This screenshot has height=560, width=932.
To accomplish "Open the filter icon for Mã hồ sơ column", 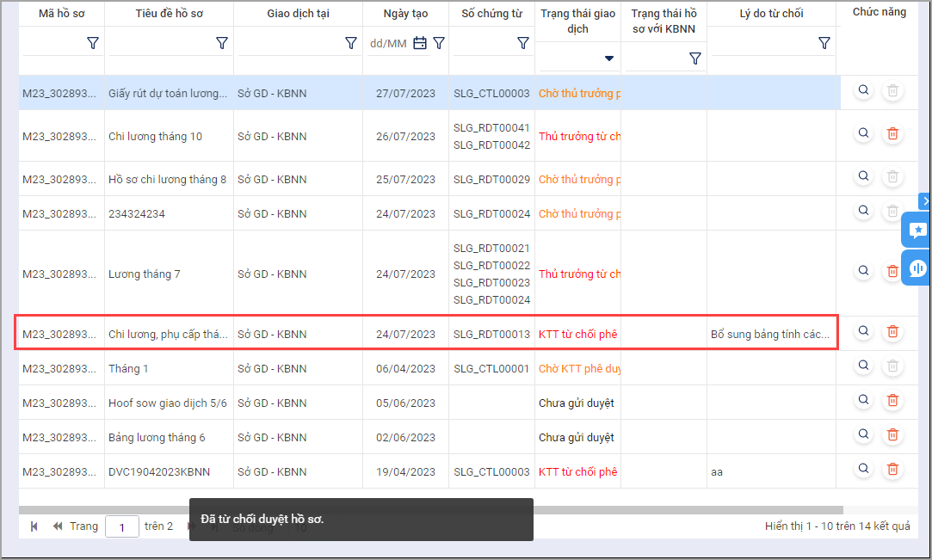I will pyautogui.click(x=93, y=43).
